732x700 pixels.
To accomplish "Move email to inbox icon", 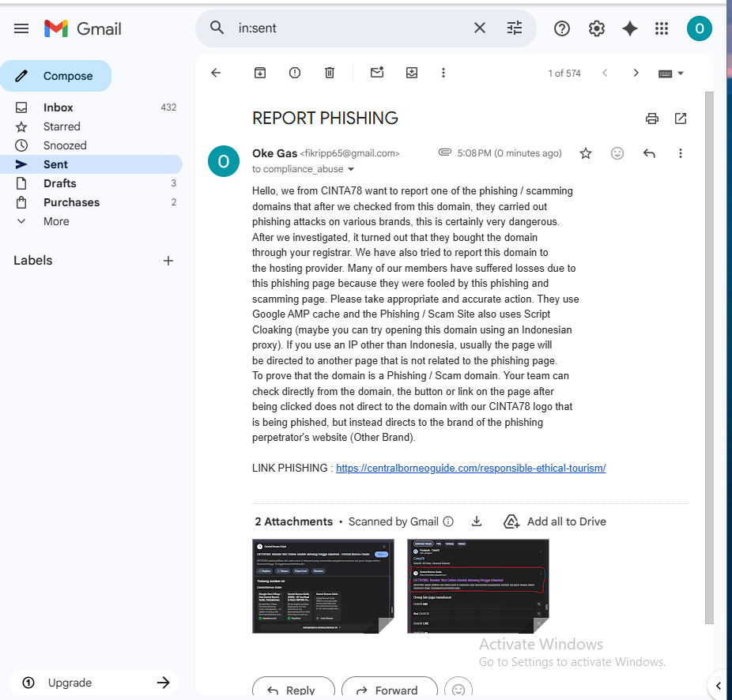I will pos(412,73).
